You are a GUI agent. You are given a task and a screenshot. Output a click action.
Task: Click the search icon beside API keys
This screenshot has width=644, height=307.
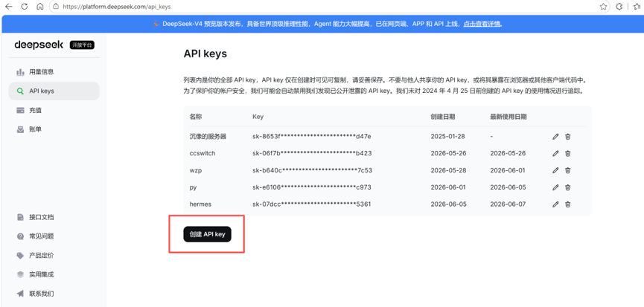coord(20,91)
